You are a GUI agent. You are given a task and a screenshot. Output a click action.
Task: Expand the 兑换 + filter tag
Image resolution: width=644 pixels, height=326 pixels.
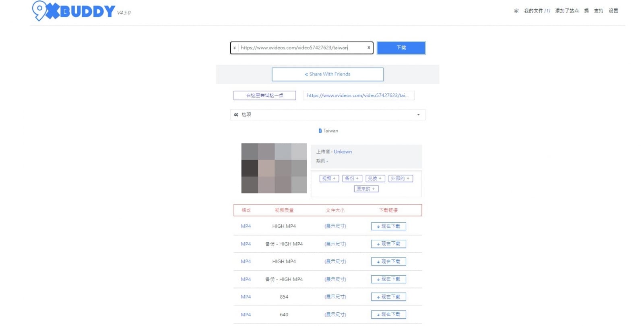(375, 179)
